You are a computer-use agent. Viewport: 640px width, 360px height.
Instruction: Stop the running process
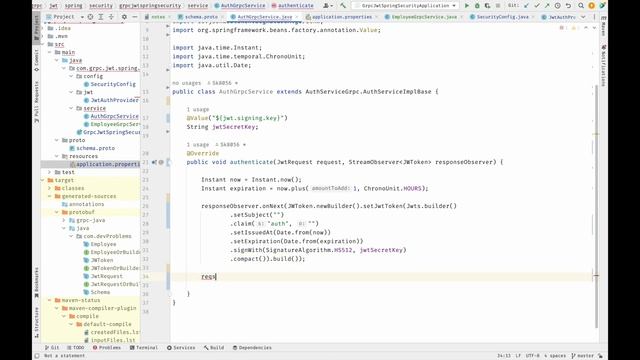point(498,6)
